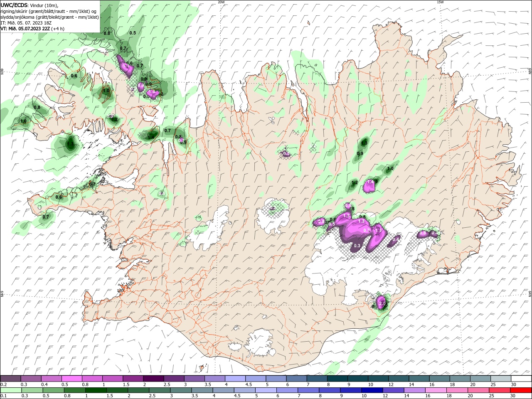Choose the lower legend swatch between 2.5 and 3
The width and height of the screenshot is (532, 399).
160,390
